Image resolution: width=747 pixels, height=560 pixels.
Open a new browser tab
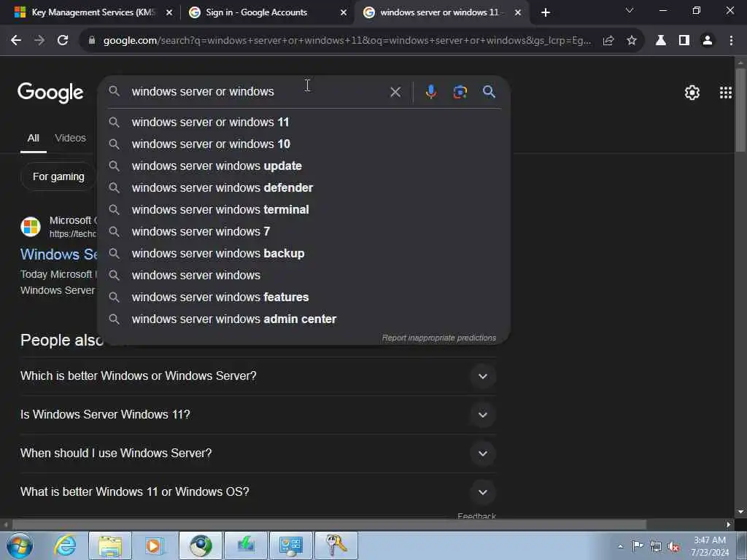[546, 12]
